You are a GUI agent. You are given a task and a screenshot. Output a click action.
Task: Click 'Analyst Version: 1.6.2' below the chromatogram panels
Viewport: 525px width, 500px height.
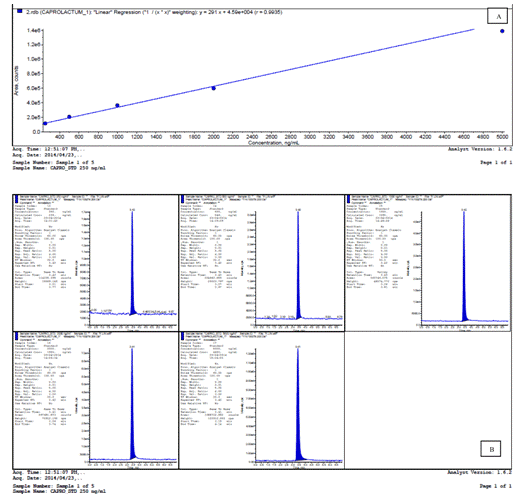tap(479, 472)
